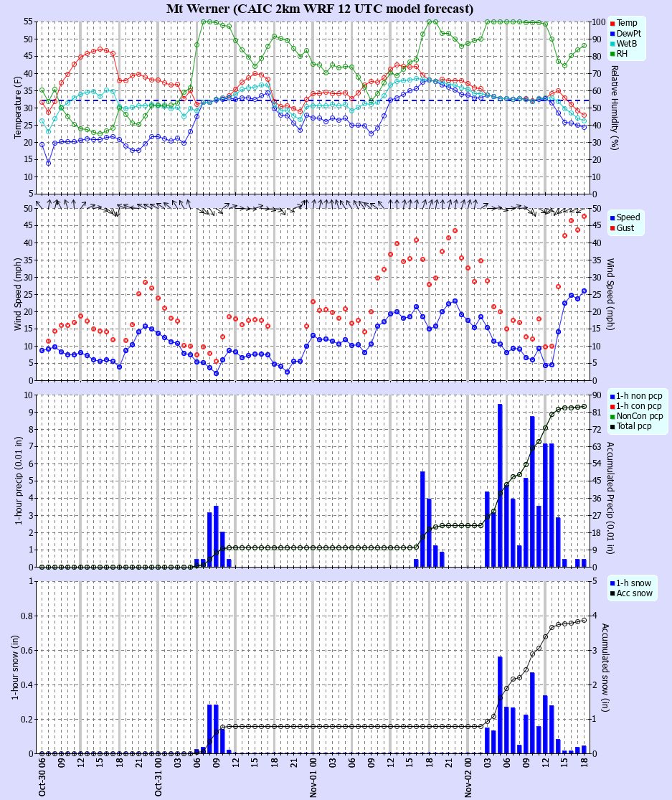Screen dimensions: 672x800
Task: Click the NonCon pcp legend entry
Action: click(x=636, y=416)
